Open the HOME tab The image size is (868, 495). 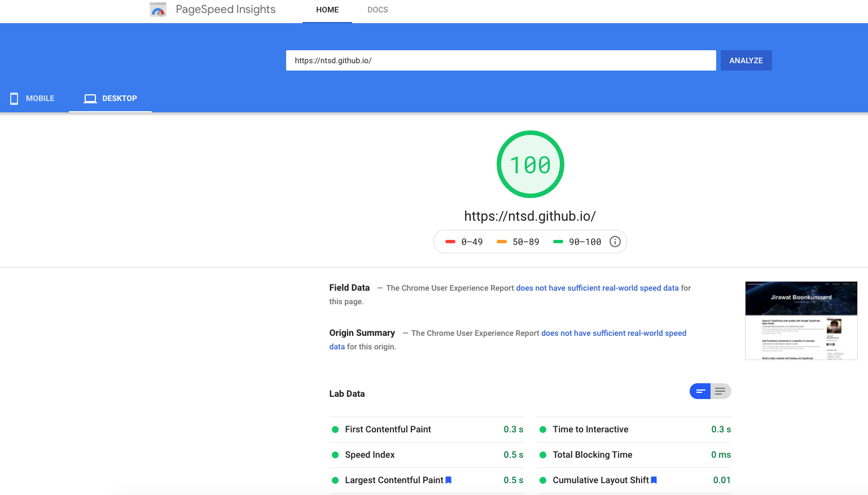(327, 10)
